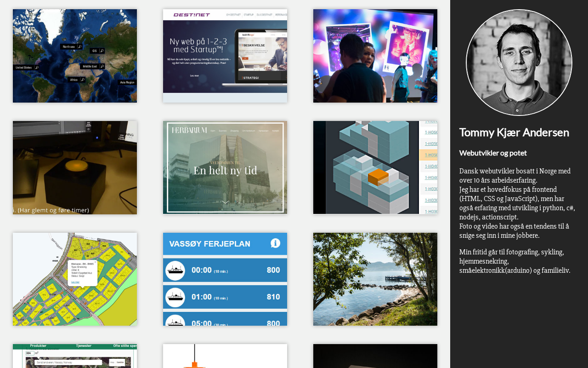
Task: Open the Dest!net Startup website thumbnail
Action: pos(225,56)
